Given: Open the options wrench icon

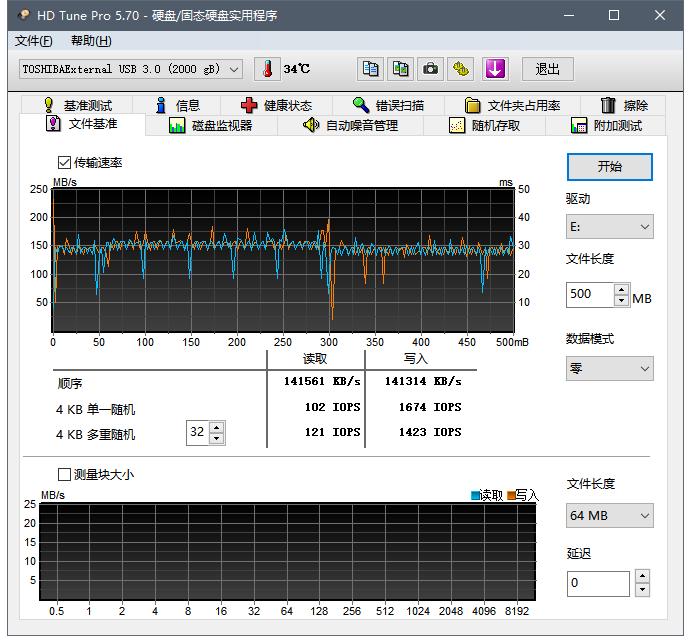Looking at the screenshot, I should click(x=460, y=69).
